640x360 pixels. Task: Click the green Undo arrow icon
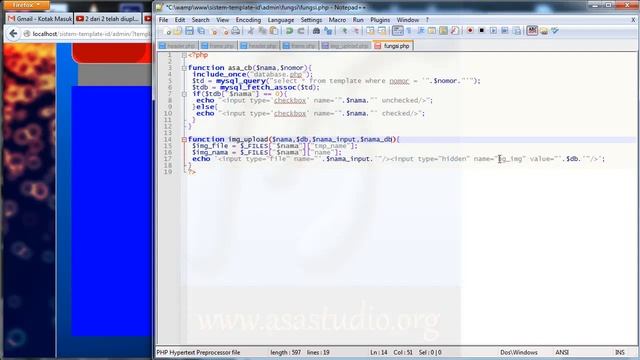click(x=289, y=31)
